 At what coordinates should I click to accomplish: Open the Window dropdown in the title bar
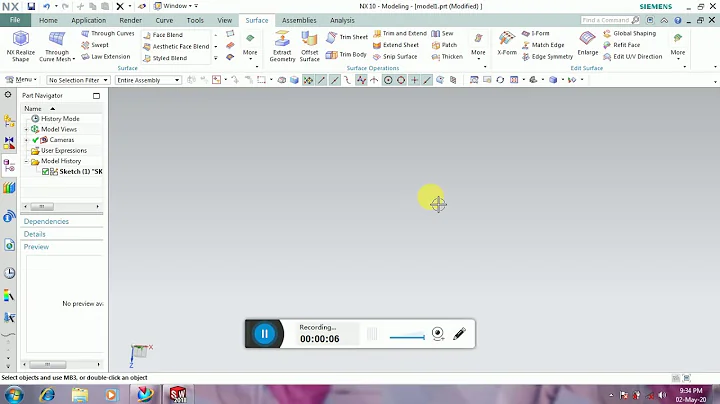[175, 6]
